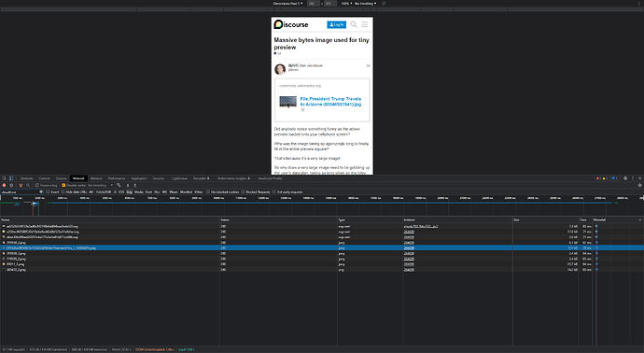Screen dimensions: 644x353
Task: Export HAR file with download arrow
Action: 134,185
